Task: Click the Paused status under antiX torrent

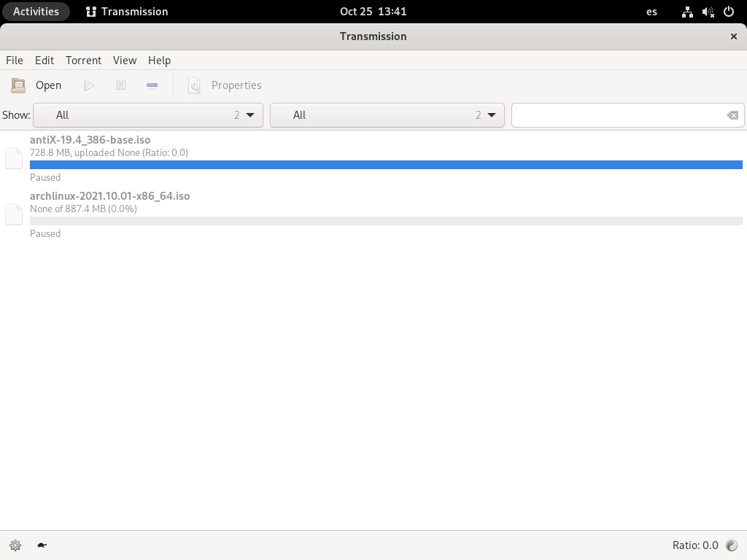Action: click(45, 178)
